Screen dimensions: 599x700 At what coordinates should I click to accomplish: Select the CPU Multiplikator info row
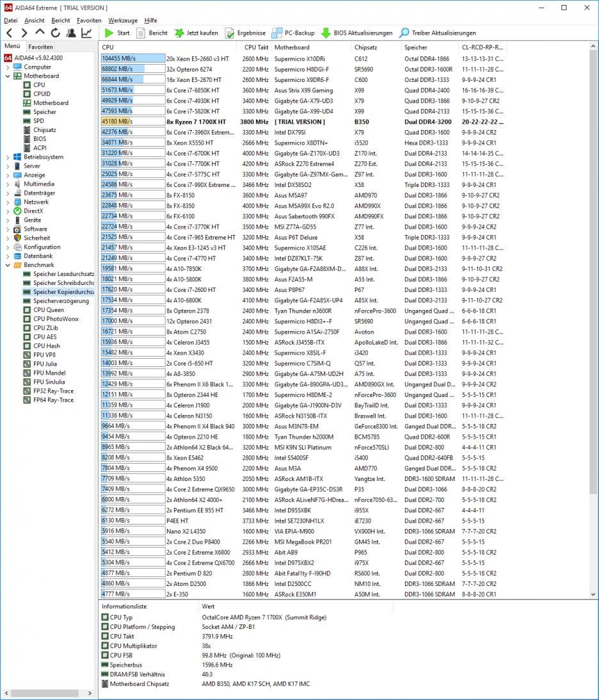(x=245, y=646)
